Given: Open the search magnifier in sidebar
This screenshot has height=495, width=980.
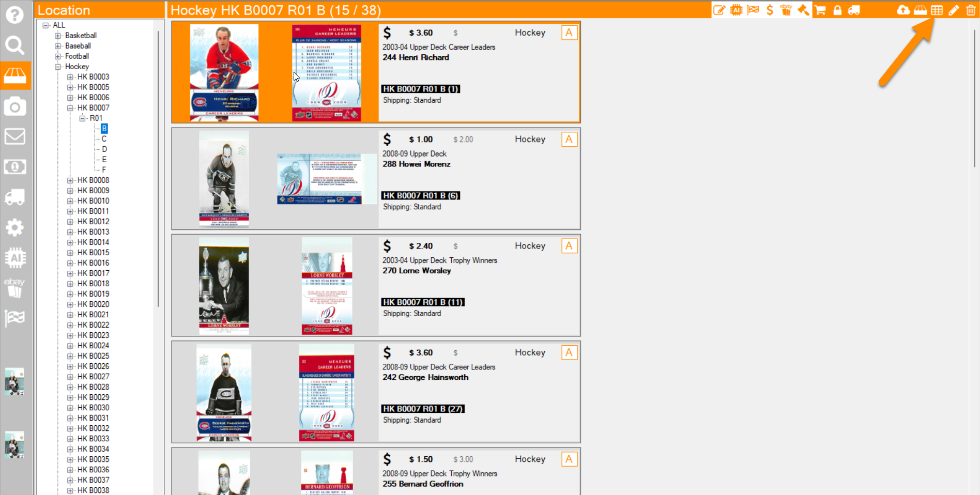Looking at the screenshot, I should point(14,45).
